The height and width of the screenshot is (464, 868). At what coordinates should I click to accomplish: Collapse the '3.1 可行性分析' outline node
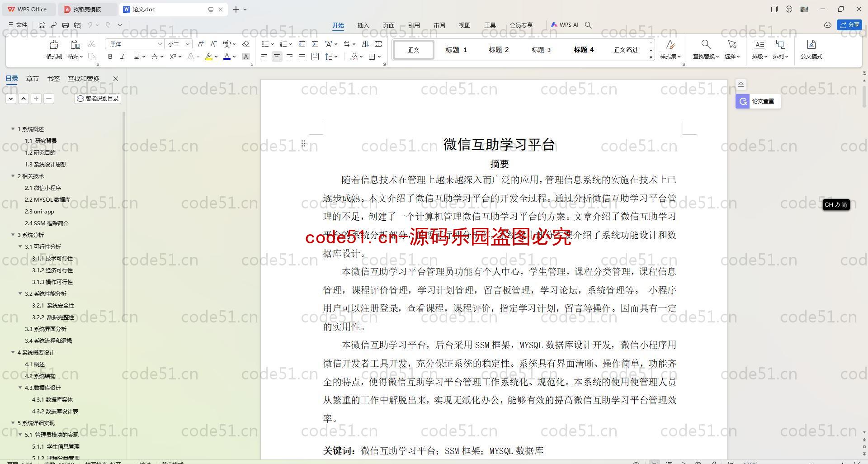click(x=20, y=246)
